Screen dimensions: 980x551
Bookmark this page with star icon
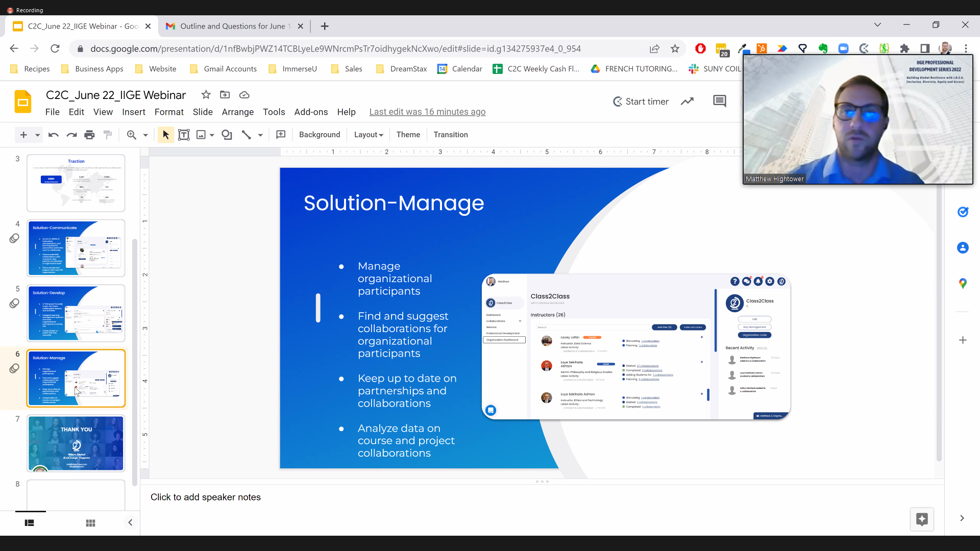pyautogui.click(x=675, y=48)
